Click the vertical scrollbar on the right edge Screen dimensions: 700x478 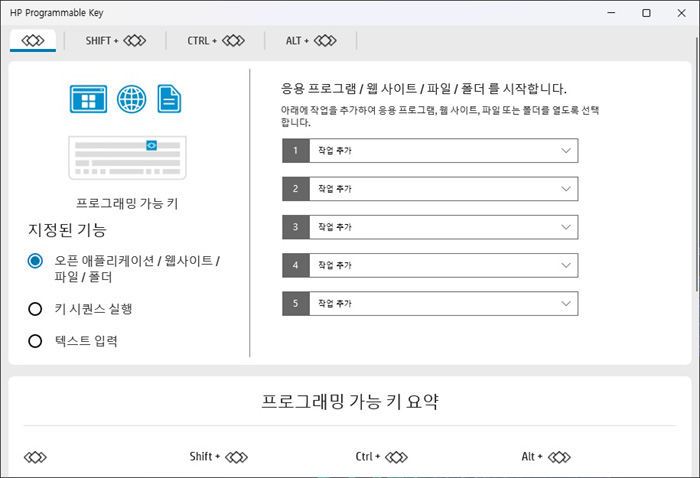pyautogui.click(x=697, y=179)
